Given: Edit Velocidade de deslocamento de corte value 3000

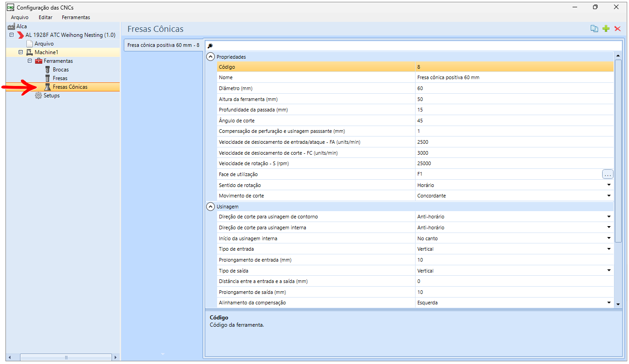Looking at the screenshot, I should (x=514, y=153).
